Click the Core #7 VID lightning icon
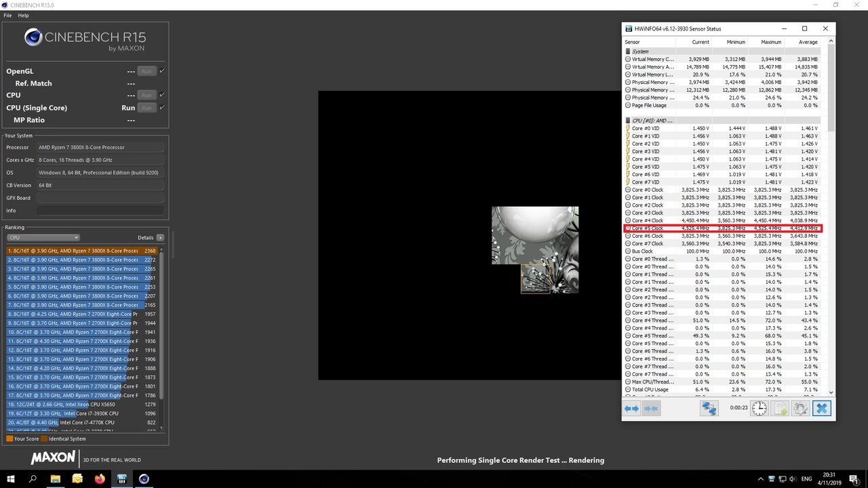 627,182
